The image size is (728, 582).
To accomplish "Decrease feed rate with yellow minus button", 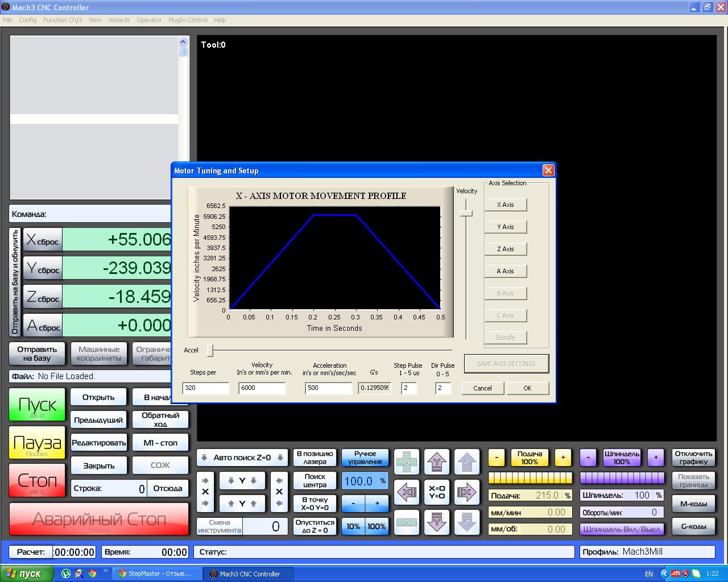I will pos(497,458).
